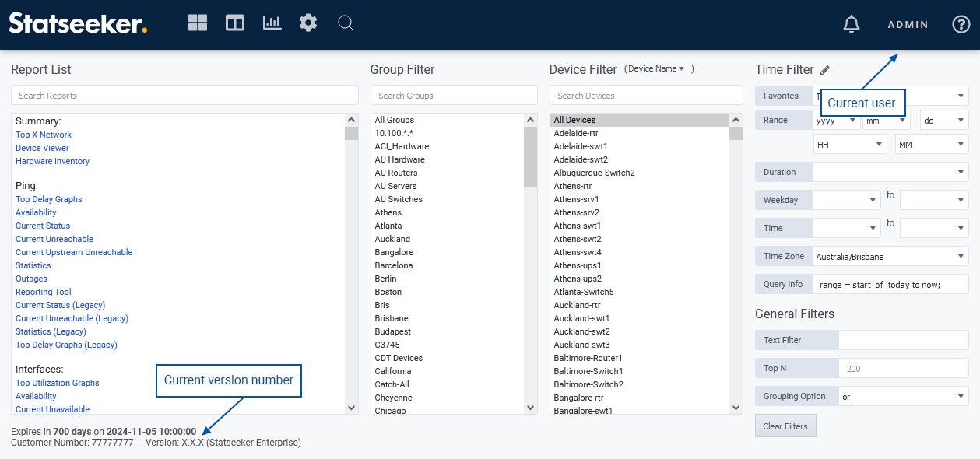Viewport: 980px width, 459px height.
Task: Click the Time Filter pencil edit icon
Action: (825, 70)
